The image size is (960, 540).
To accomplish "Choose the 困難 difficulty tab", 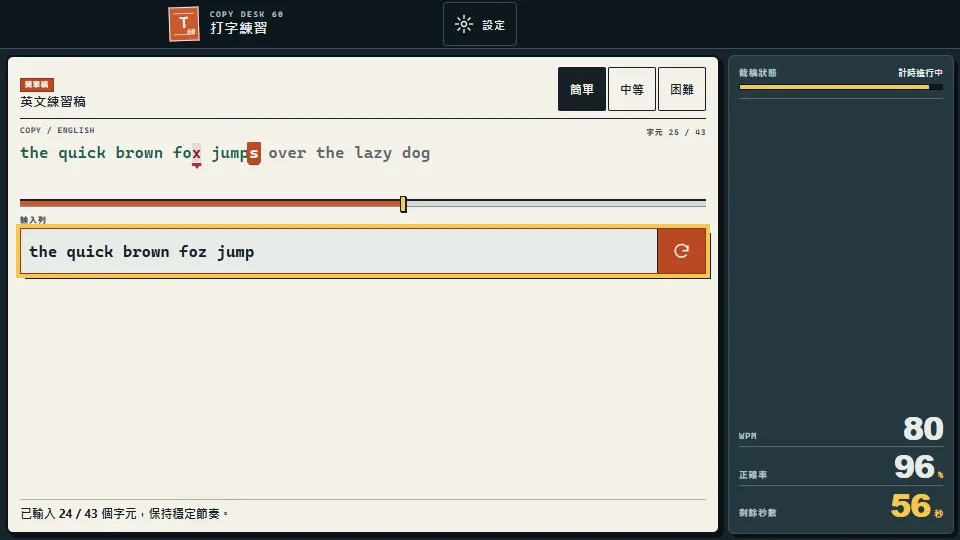I will point(682,89).
